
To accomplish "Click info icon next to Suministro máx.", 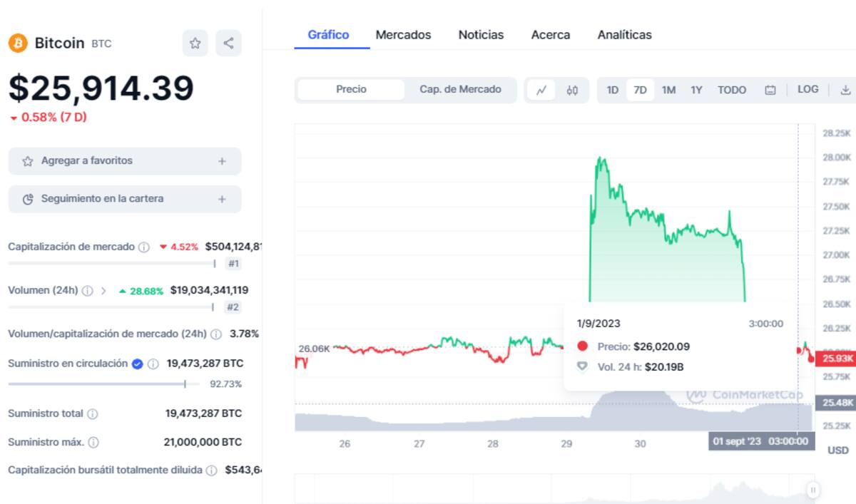I will (93, 442).
